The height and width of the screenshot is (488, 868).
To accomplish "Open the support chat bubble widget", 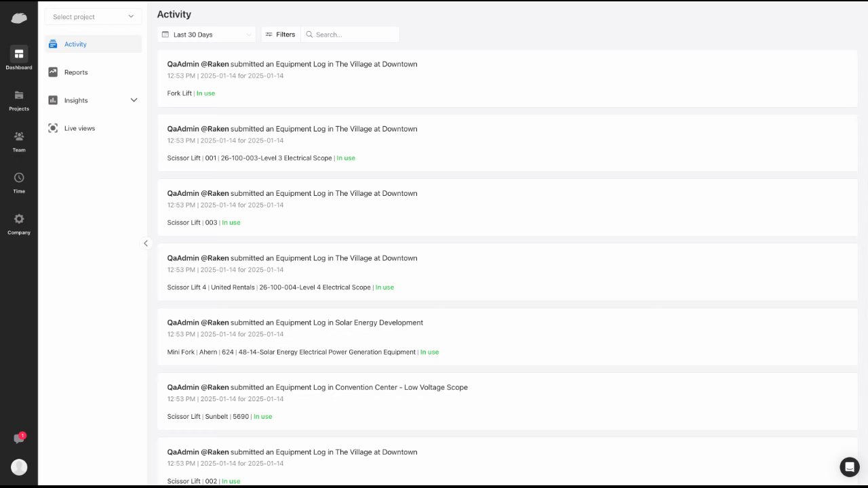I will tap(849, 467).
